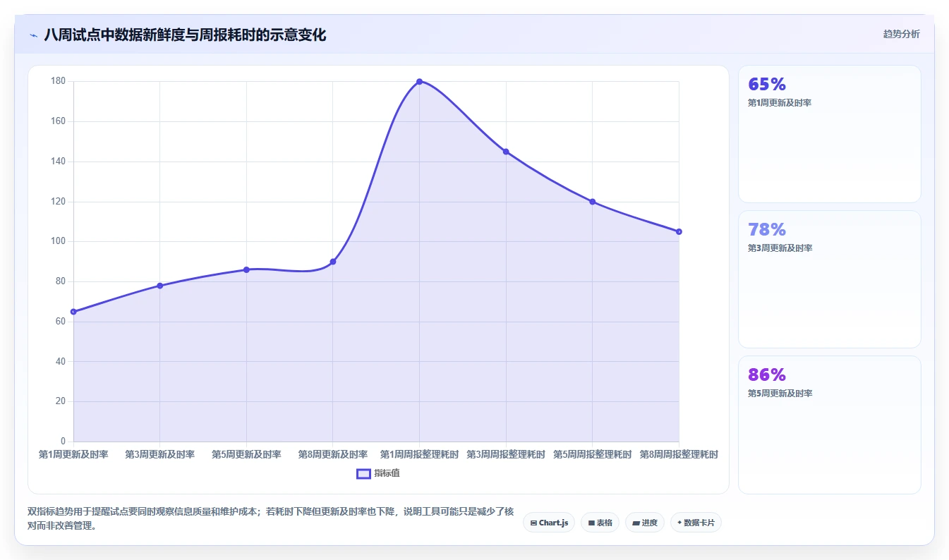949x560 pixels.
Task: Click the 趋势分析 label in header
Action: pos(901,34)
